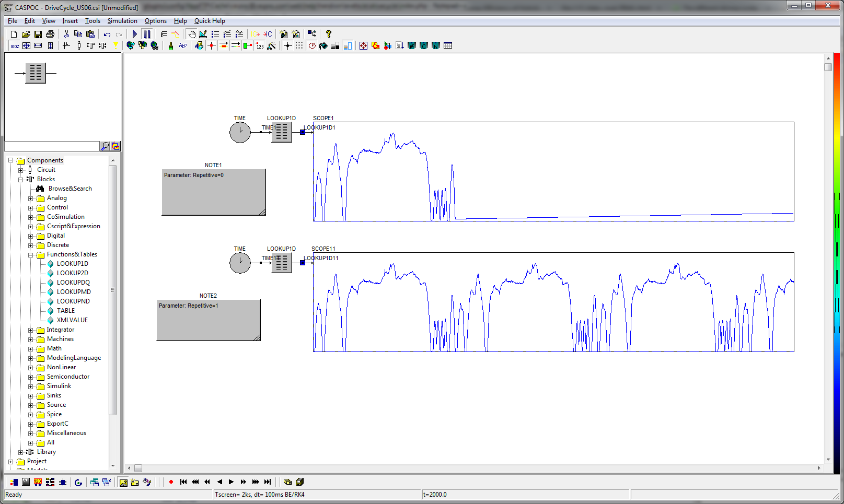Open a file using the folder icon
844x504 pixels.
click(26, 34)
